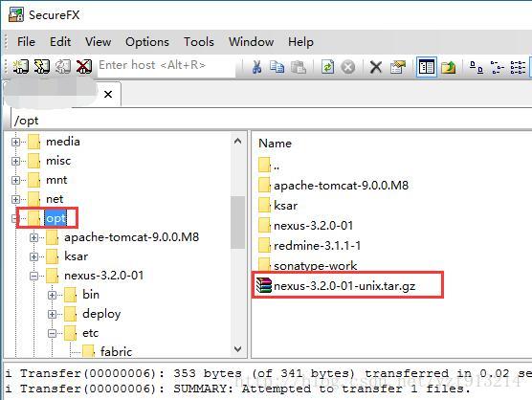Click the Paste clipboard icon

pyautogui.click(x=299, y=67)
